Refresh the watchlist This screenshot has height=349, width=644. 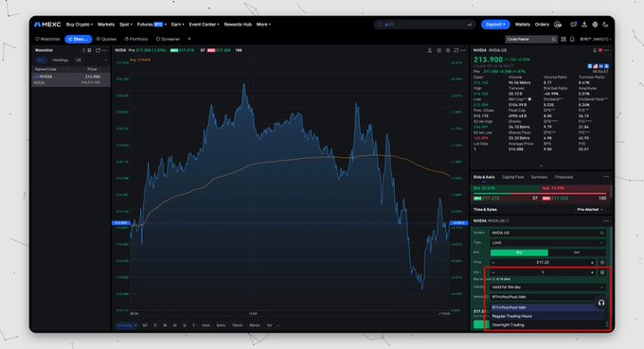(98, 50)
